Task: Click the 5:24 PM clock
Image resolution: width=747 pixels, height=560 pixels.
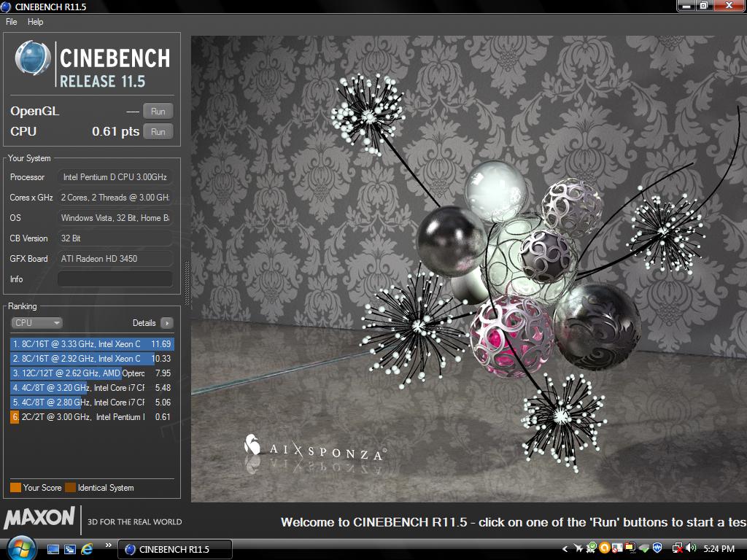Action: [x=719, y=549]
